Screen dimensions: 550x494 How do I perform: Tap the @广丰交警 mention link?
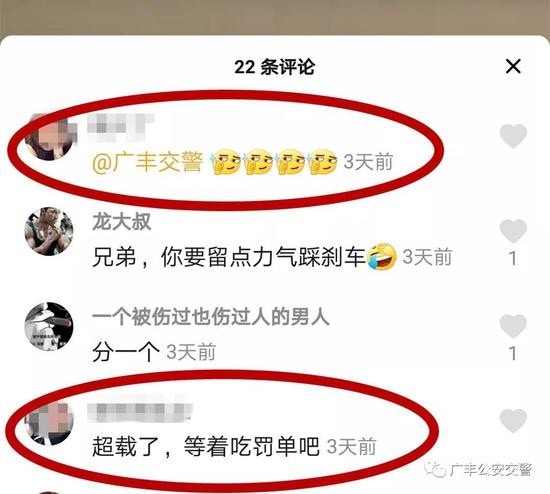[148, 162]
